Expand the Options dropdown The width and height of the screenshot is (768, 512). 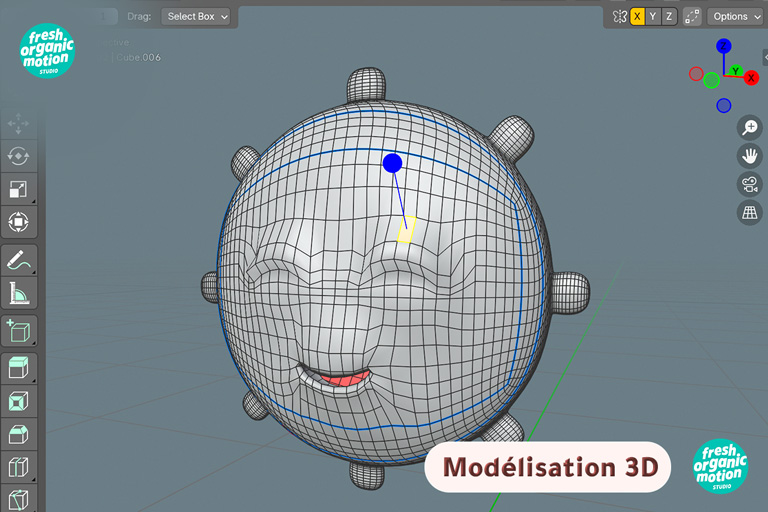coord(736,16)
